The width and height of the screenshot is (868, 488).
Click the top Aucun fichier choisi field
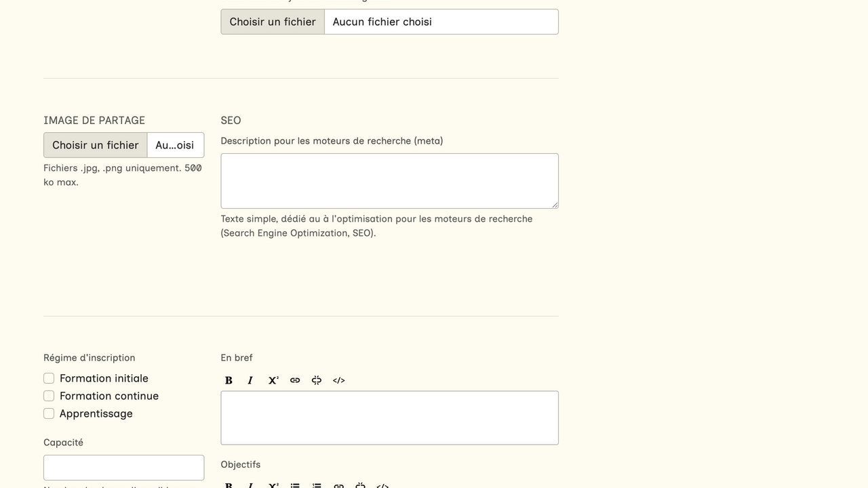(441, 22)
